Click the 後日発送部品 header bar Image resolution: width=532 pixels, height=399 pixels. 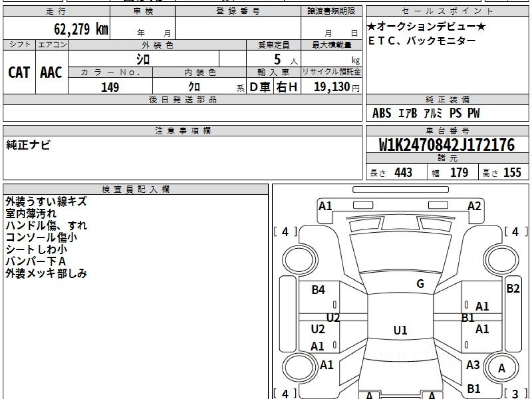pos(183,100)
